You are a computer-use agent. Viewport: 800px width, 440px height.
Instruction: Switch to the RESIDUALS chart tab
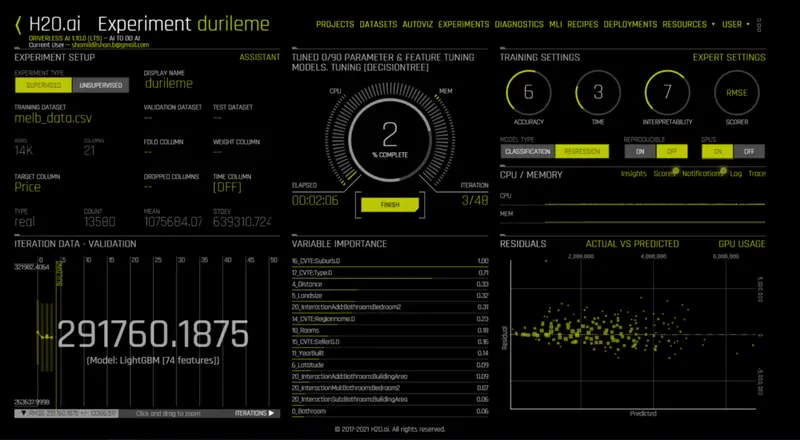click(x=523, y=244)
